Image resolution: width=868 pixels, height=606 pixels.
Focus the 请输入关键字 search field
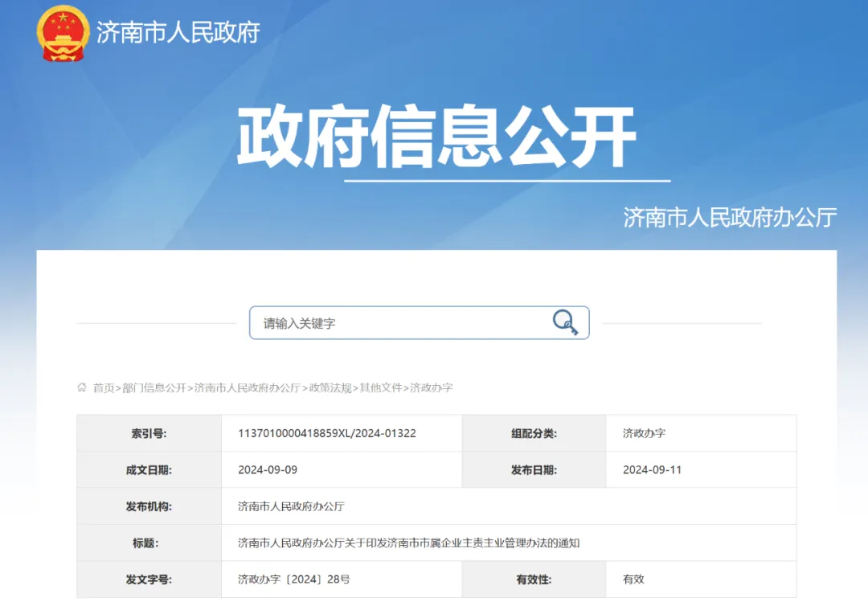click(x=402, y=323)
